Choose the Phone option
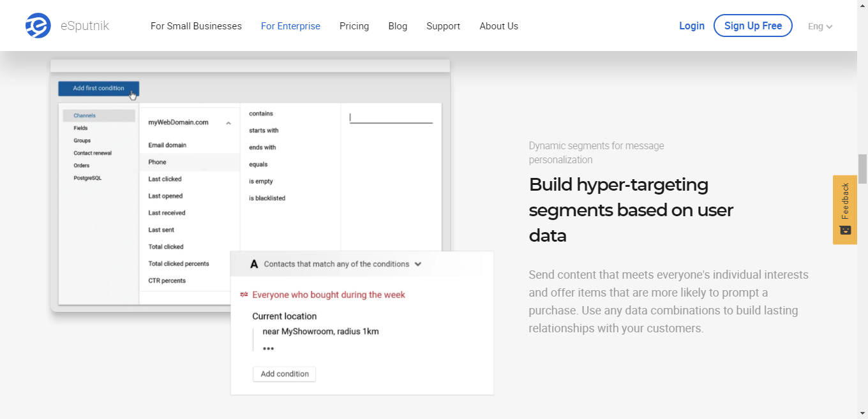The image size is (868, 419). tap(190, 162)
